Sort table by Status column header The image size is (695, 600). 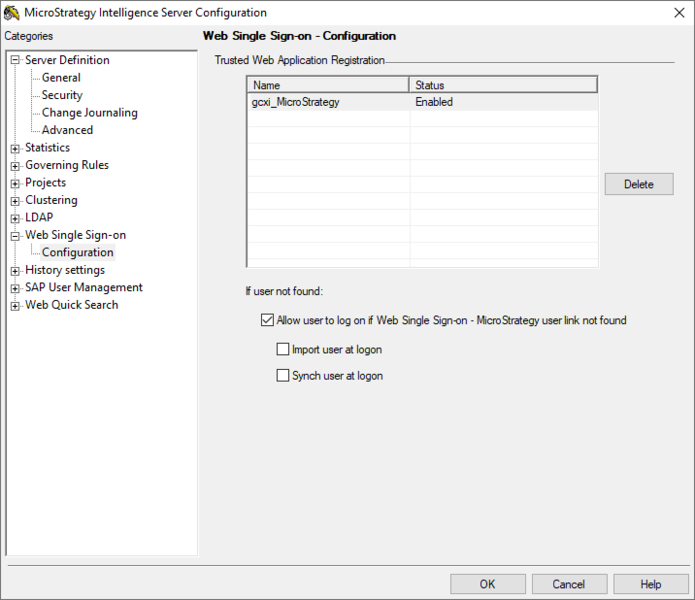click(x=502, y=85)
